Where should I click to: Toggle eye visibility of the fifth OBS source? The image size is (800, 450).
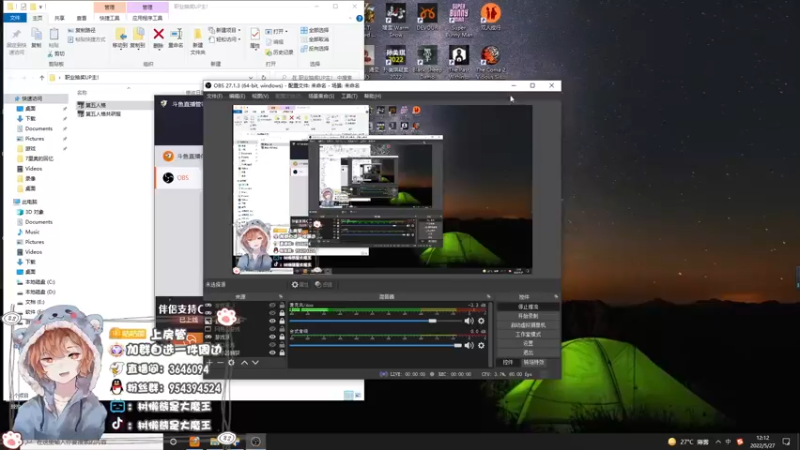coord(272,337)
